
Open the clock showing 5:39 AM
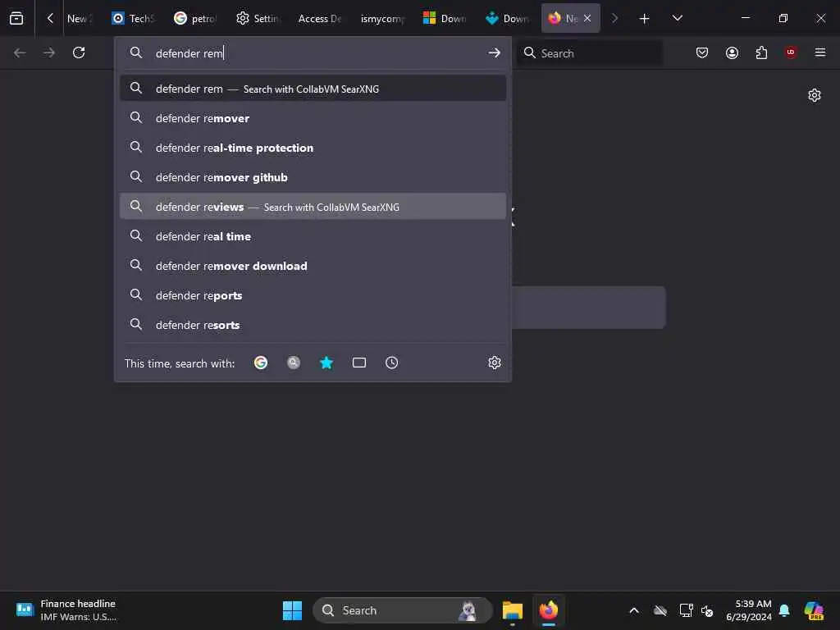[749, 610]
